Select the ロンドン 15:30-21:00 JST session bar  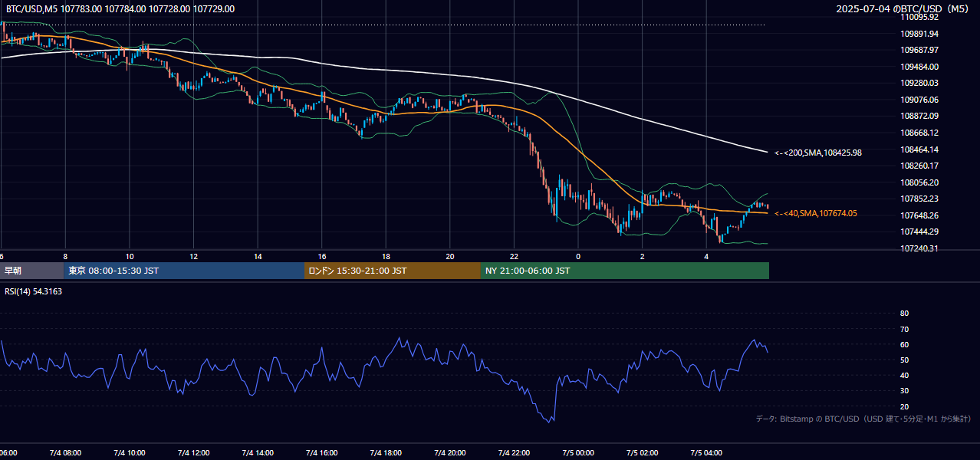click(393, 271)
